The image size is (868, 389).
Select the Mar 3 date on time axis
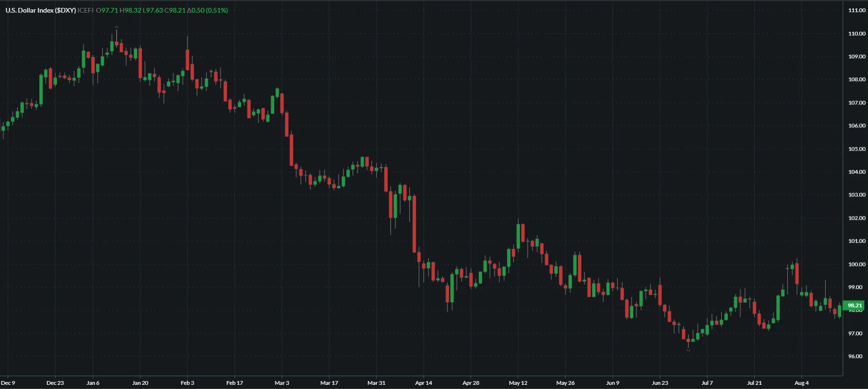coord(282,383)
